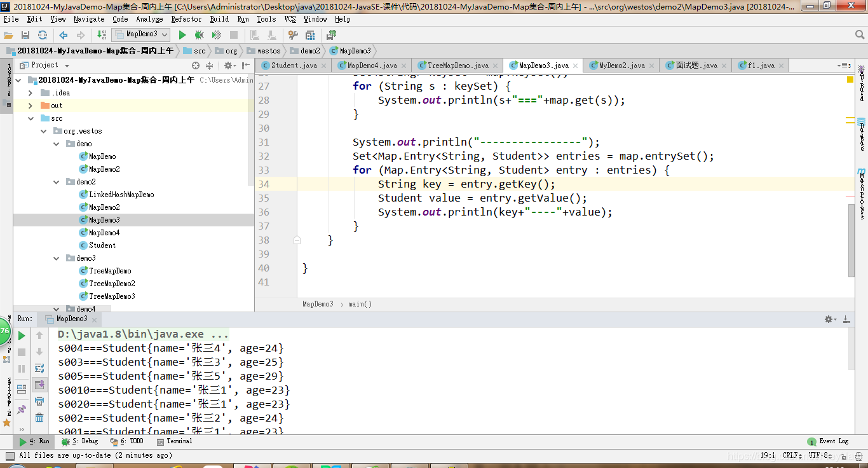Synchronize files using the refresh icon
The width and height of the screenshot is (868, 468).
click(x=42, y=35)
